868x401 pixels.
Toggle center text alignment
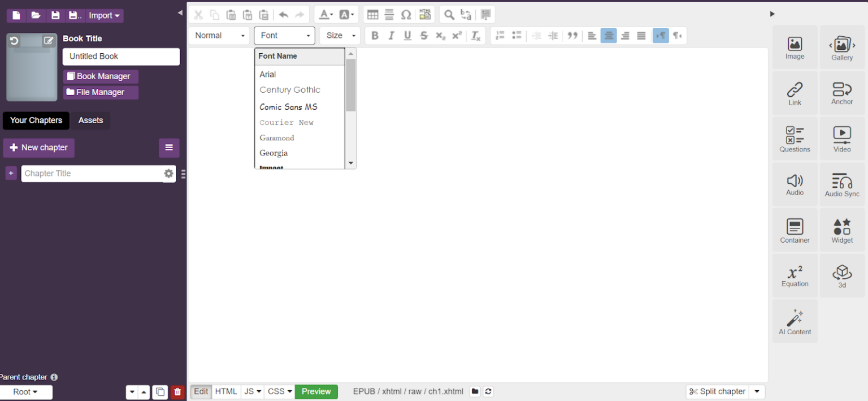tap(609, 35)
